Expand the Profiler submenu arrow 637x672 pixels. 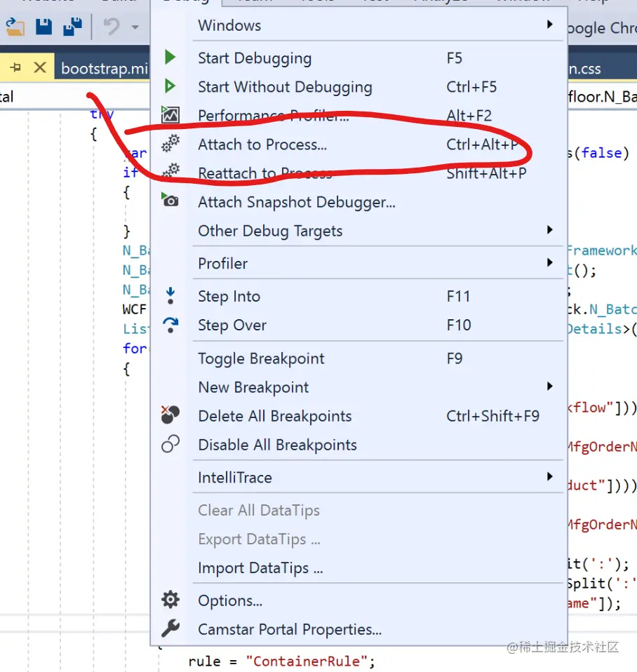(550, 262)
